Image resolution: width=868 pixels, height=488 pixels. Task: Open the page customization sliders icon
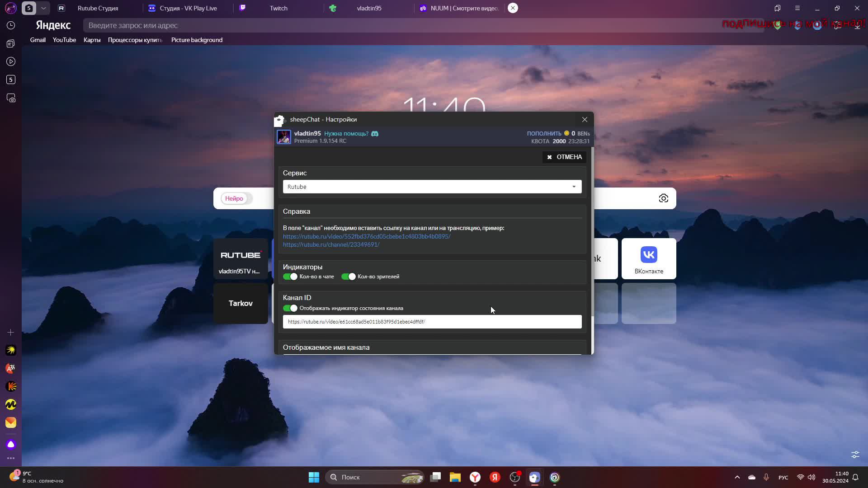855,455
